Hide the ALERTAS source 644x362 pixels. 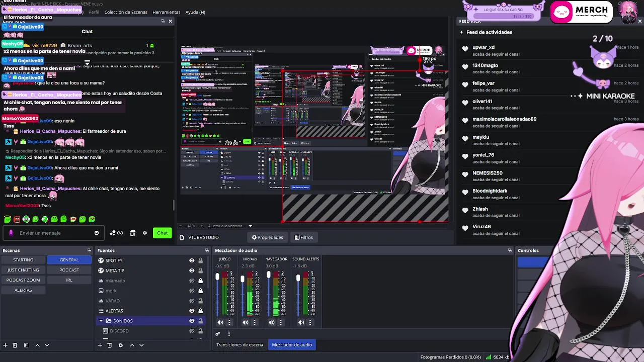coord(192,311)
